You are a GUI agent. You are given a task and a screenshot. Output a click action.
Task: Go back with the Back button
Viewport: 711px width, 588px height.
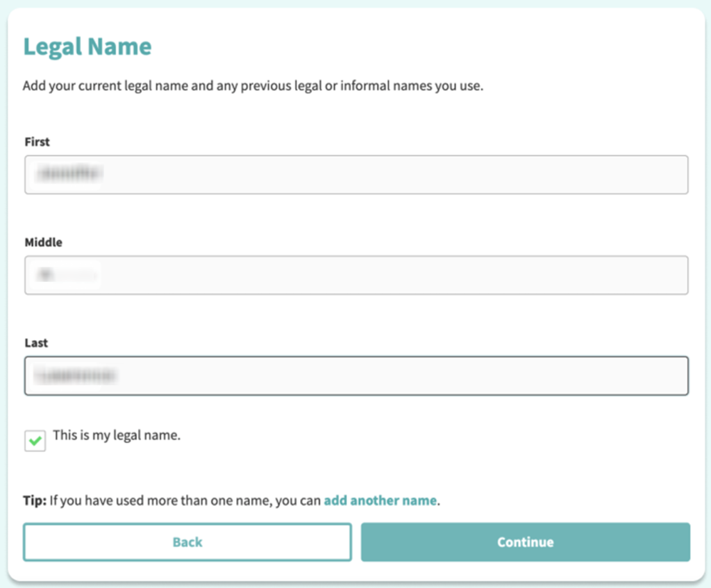coord(187,541)
